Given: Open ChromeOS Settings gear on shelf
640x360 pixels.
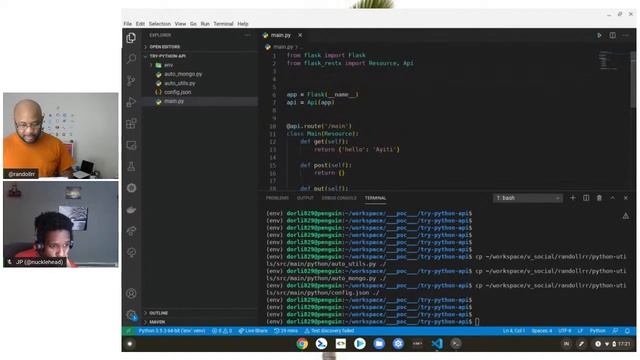Looking at the screenshot, I should 398,344.
